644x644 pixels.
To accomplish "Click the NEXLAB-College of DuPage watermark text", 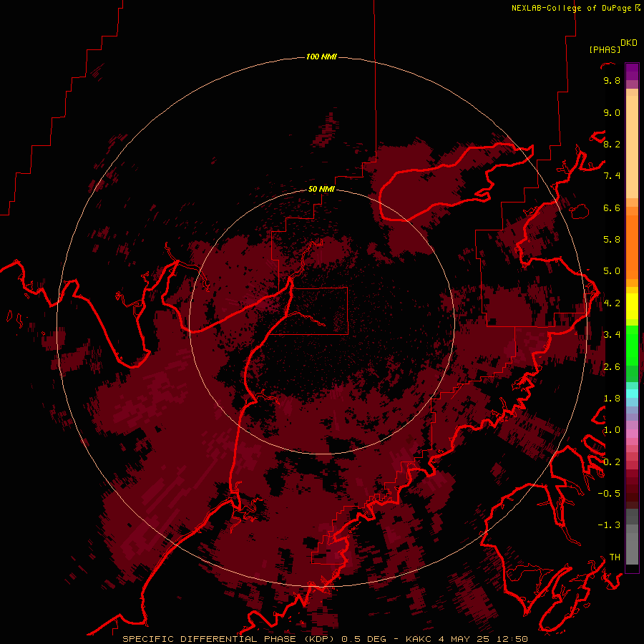I will (x=576, y=8).
